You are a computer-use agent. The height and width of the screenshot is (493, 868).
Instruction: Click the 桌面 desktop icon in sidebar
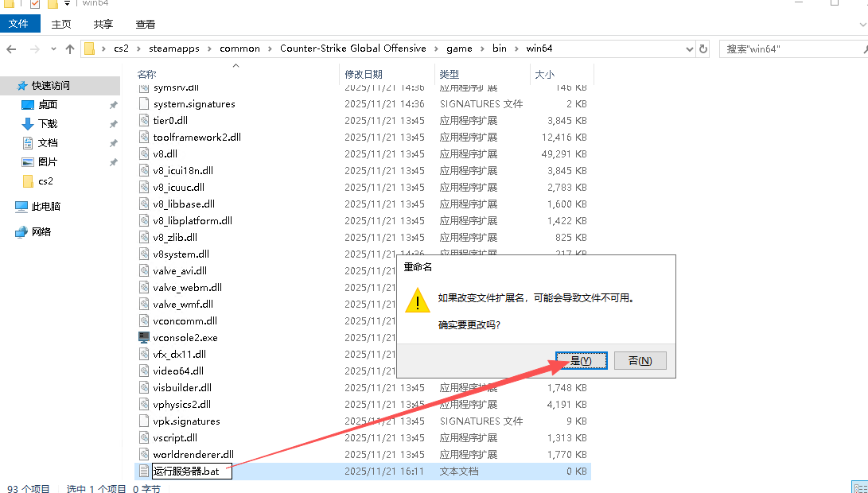point(28,105)
